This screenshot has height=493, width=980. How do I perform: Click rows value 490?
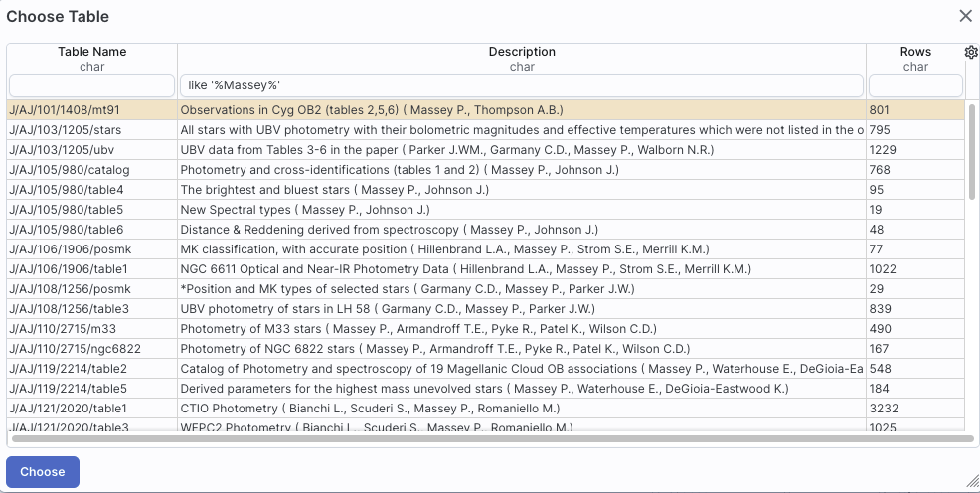880,329
